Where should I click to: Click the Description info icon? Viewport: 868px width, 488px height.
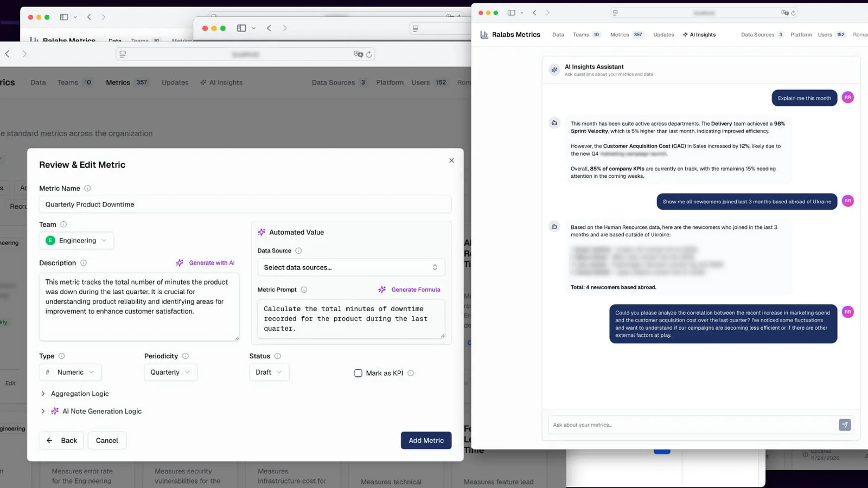84,263
